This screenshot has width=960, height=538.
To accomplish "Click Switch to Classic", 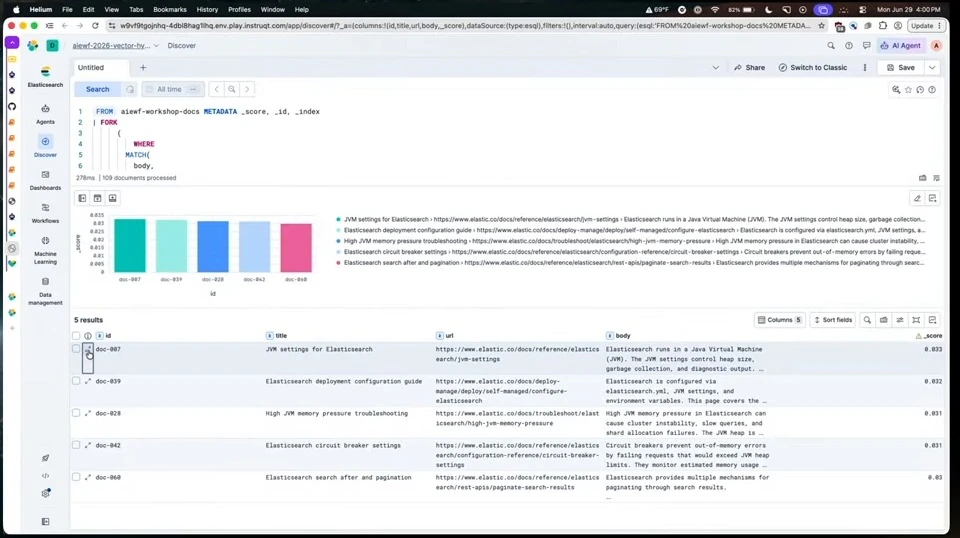I will tap(812, 67).
